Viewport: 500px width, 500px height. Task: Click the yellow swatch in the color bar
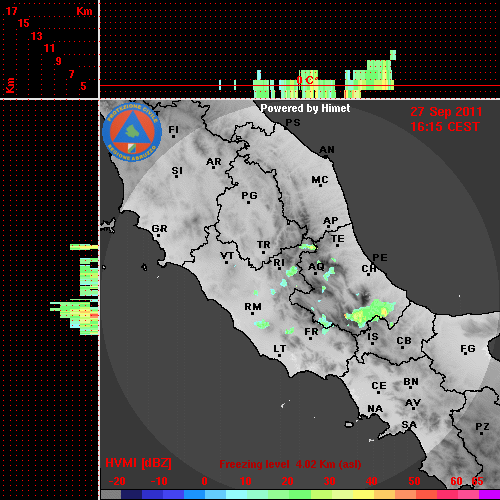click(364, 495)
